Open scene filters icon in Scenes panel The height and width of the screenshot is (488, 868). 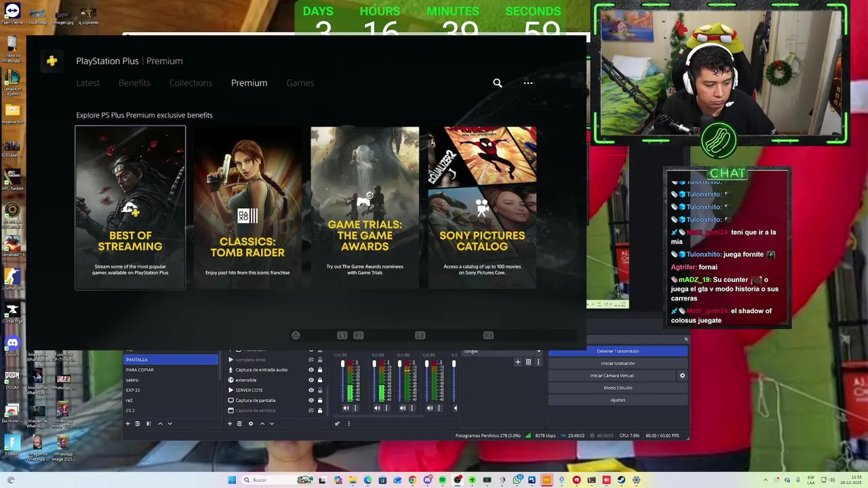(149, 424)
